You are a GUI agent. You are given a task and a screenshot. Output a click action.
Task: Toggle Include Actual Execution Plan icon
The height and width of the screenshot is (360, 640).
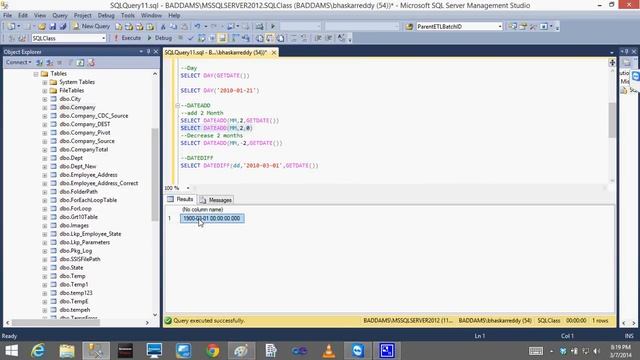235,38
